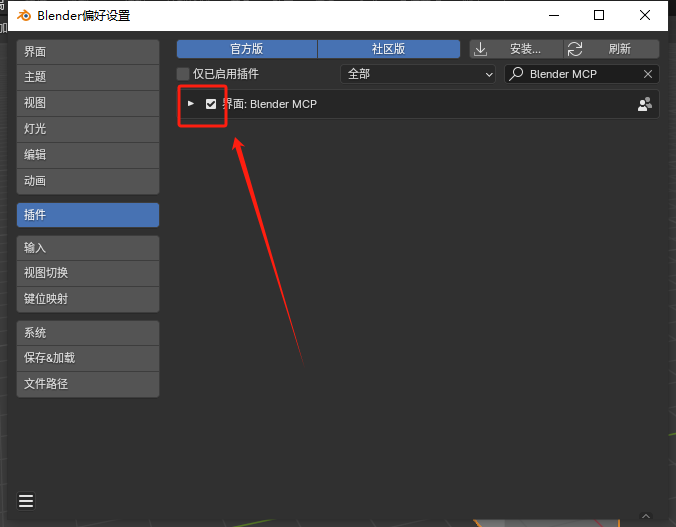The image size is (676, 527).
Task: Go to 保存&加载 settings
Action: tap(88, 358)
